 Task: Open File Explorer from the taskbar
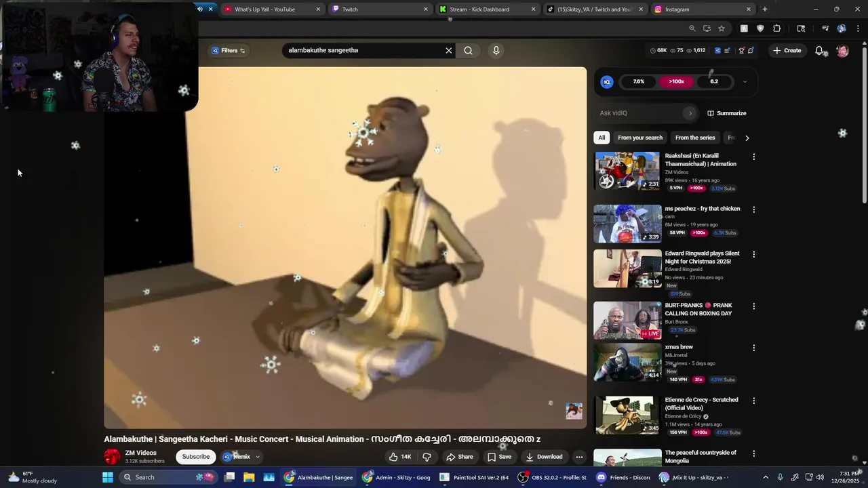249,477
